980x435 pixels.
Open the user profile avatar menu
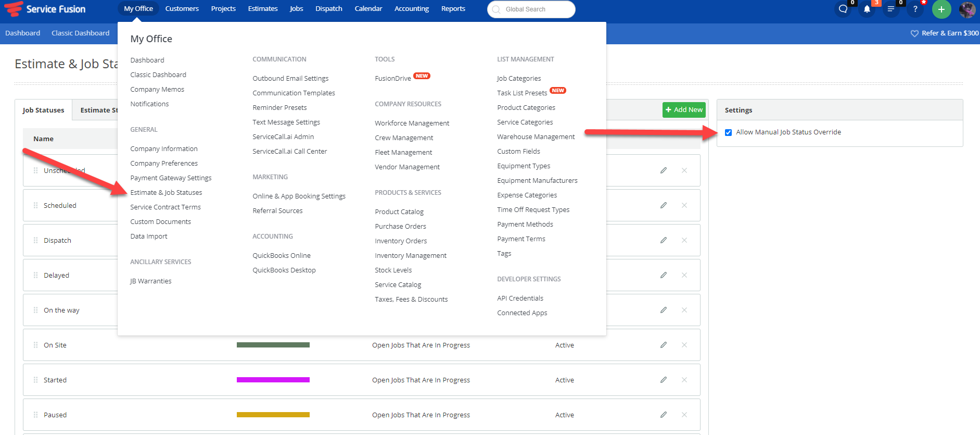click(968, 9)
